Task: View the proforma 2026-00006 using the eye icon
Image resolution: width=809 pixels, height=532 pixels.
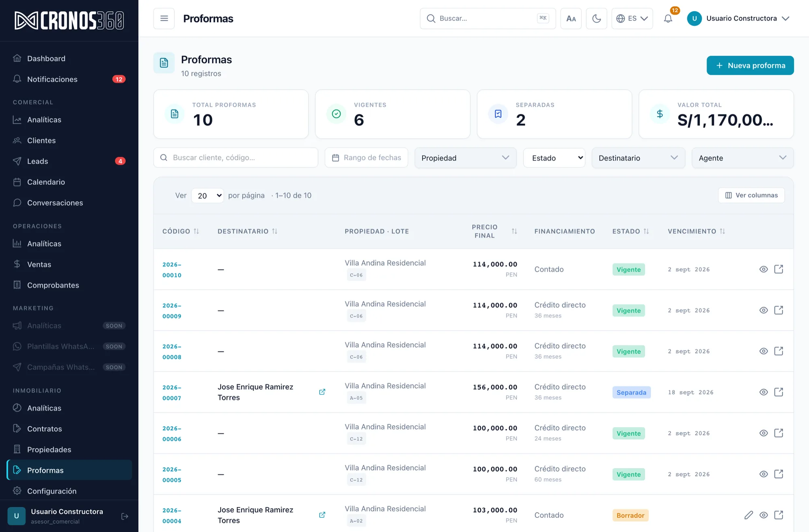Action: (x=763, y=433)
